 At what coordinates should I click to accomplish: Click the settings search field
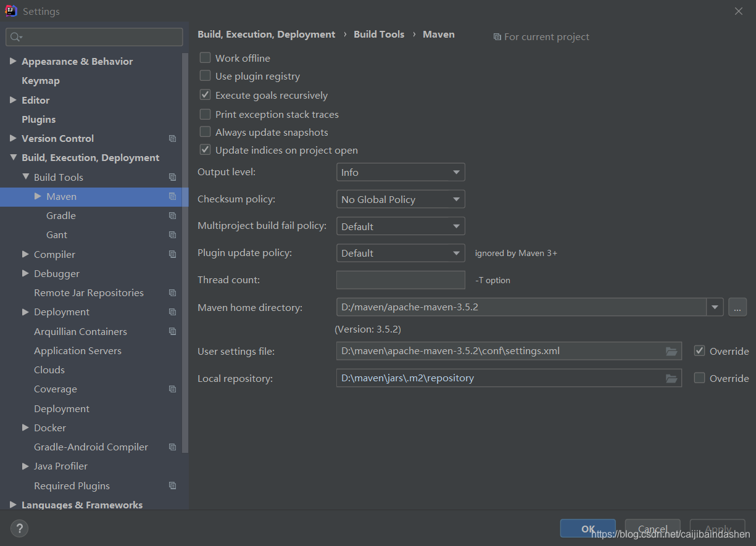click(94, 37)
